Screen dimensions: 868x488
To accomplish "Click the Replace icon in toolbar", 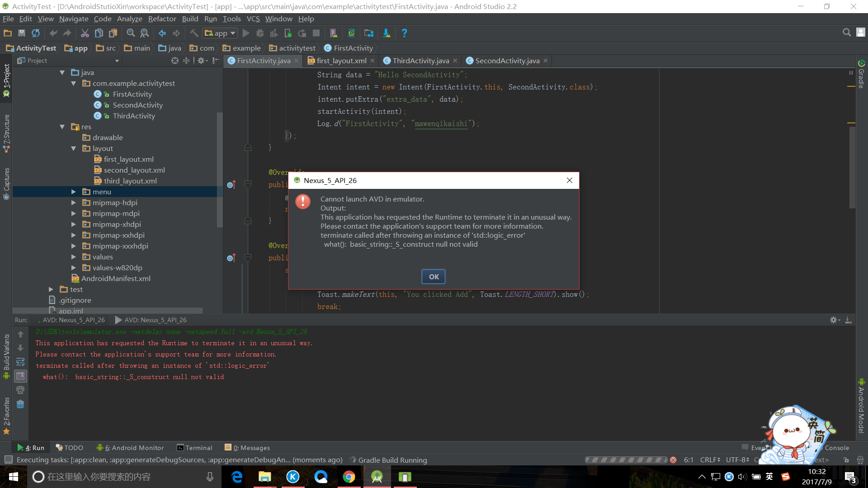I will [x=145, y=33].
